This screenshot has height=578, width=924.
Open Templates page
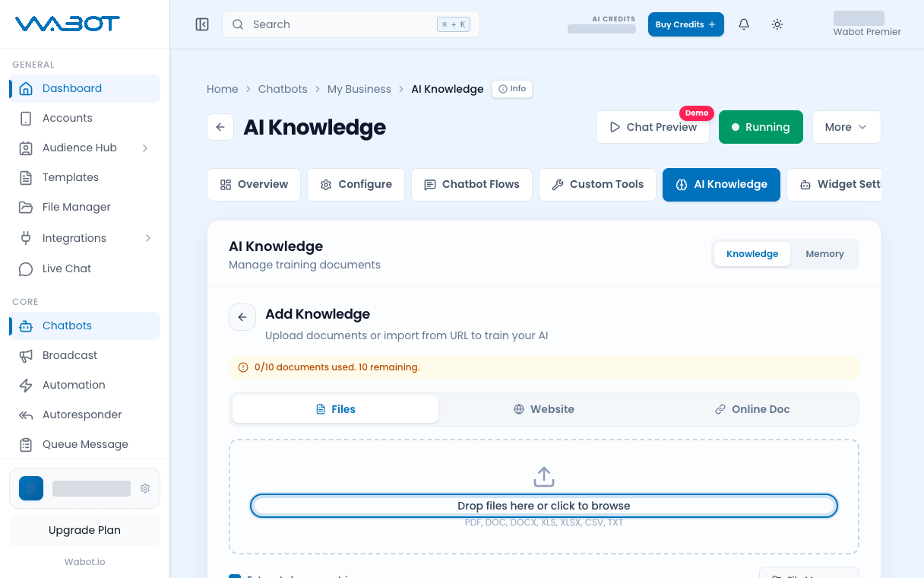coord(84,177)
